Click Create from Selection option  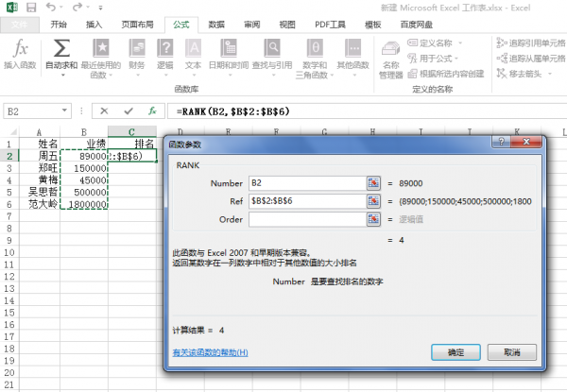pos(445,74)
